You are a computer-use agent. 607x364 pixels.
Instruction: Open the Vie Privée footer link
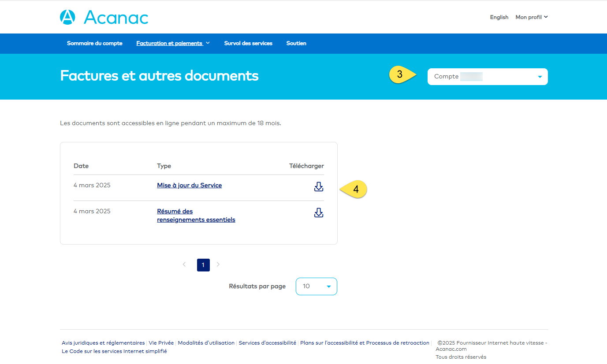coord(161,343)
